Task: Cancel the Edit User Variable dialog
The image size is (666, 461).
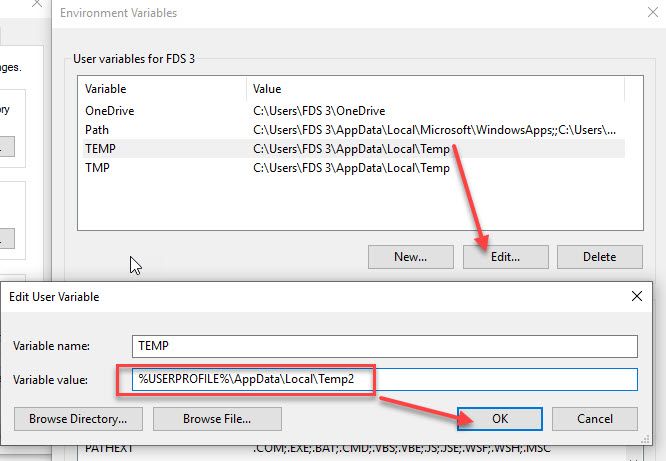Action: [595, 418]
